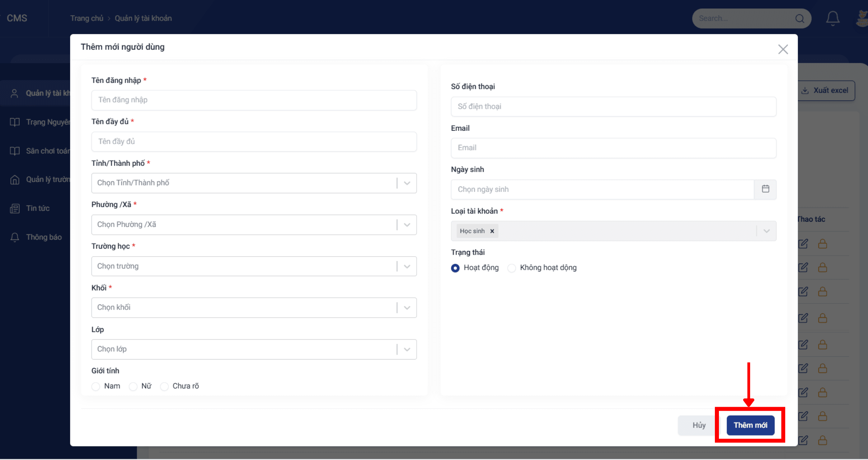Remove the Học sinh tag
Screen dimensions: 868x460
492,231
